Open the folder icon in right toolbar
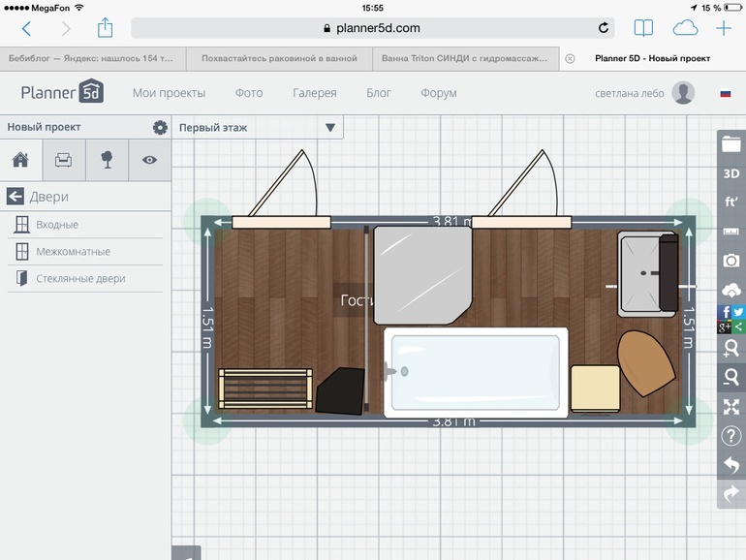Viewport: 746px width, 560px height. tap(731, 144)
